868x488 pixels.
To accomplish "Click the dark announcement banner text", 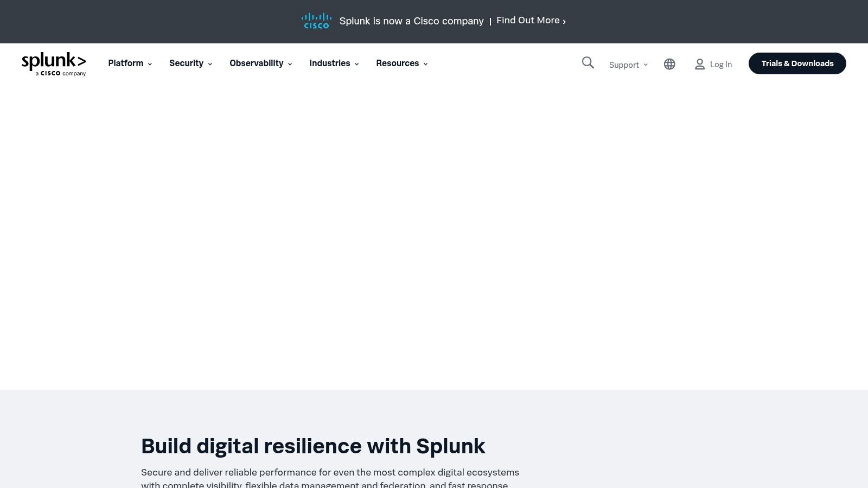I will coord(411,21).
